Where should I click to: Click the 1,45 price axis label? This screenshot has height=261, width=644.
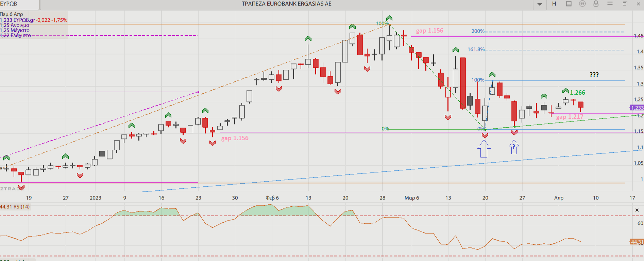tap(639, 36)
